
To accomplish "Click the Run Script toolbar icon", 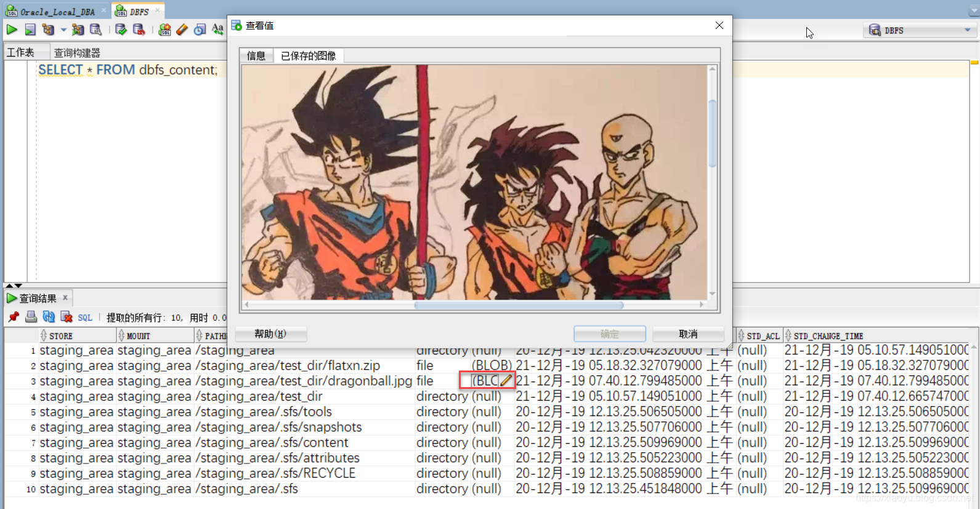I will pyautogui.click(x=30, y=30).
